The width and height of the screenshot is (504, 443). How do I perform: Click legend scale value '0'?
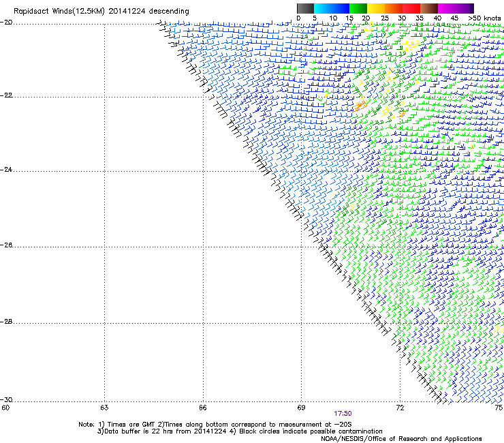click(298, 18)
